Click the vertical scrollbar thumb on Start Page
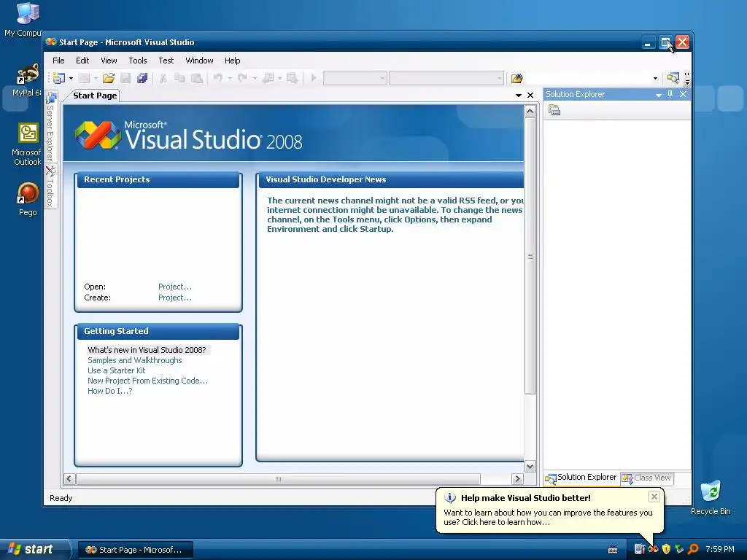Screen dimensions: 747x560 530,256
